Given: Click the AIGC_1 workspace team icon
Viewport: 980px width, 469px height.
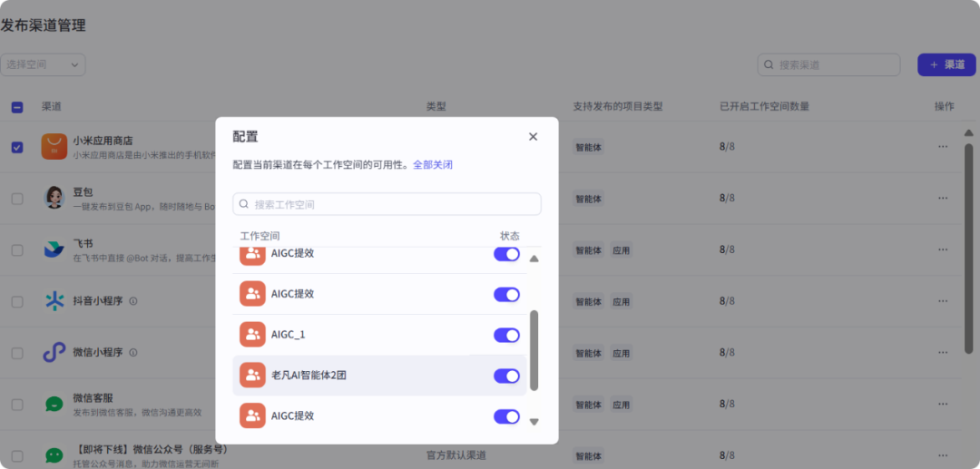Looking at the screenshot, I should point(252,335).
